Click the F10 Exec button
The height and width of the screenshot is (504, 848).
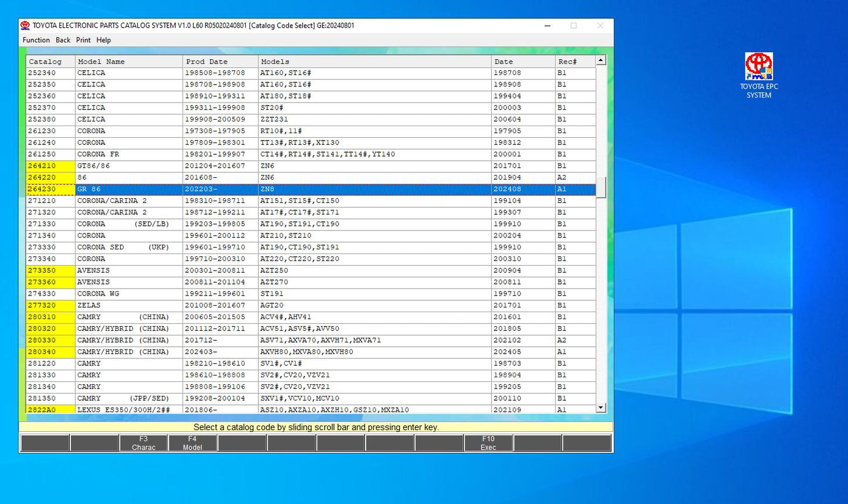pyautogui.click(x=488, y=443)
